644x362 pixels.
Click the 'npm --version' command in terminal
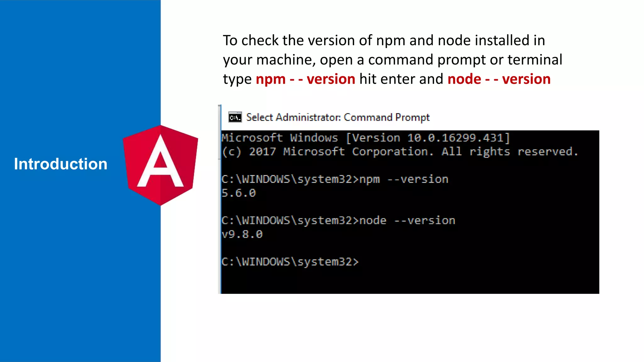point(404,179)
